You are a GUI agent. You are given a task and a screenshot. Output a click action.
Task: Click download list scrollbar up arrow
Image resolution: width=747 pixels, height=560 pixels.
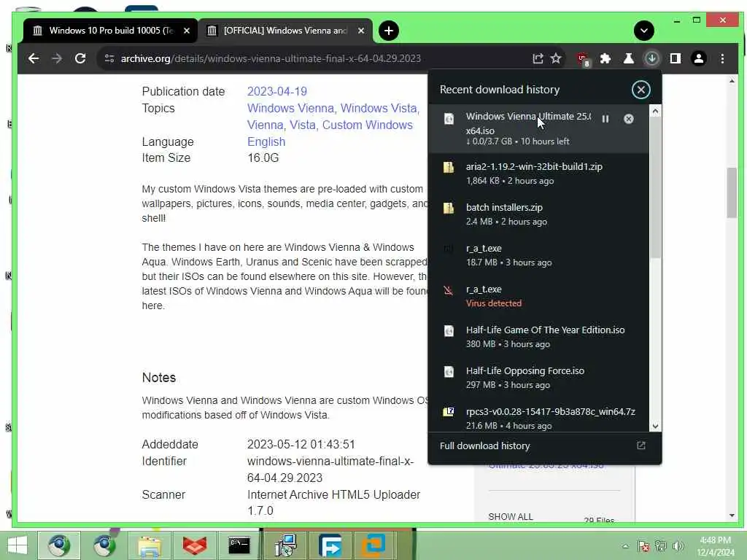pos(655,111)
